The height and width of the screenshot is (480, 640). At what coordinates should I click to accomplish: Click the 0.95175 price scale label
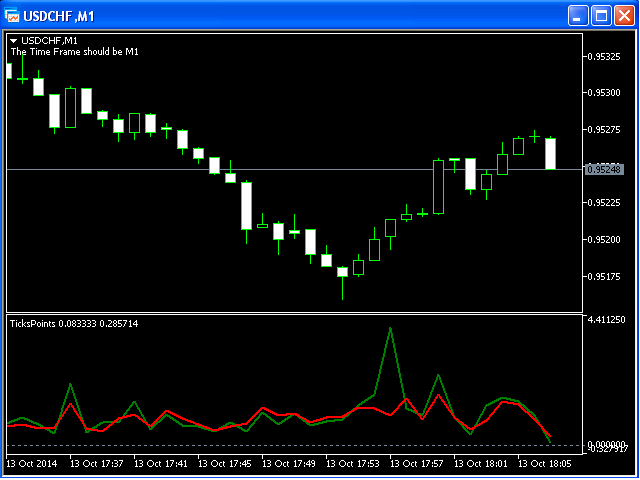click(x=606, y=277)
